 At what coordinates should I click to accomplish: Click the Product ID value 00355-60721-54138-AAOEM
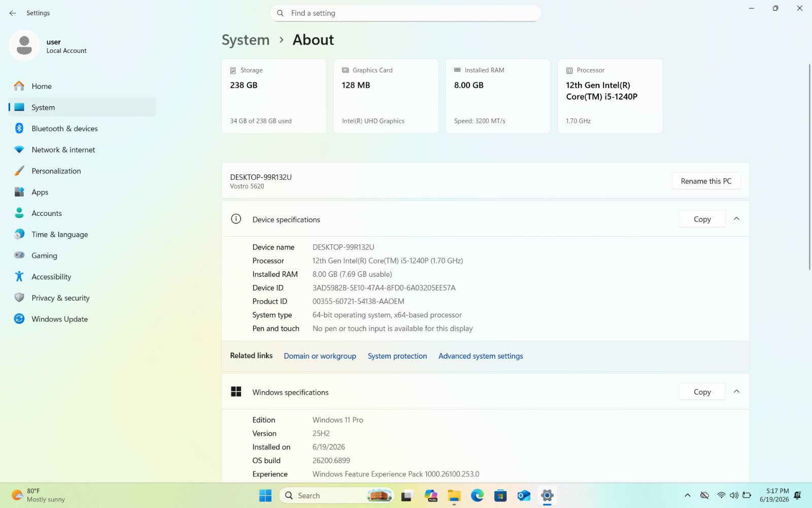pyautogui.click(x=358, y=302)
